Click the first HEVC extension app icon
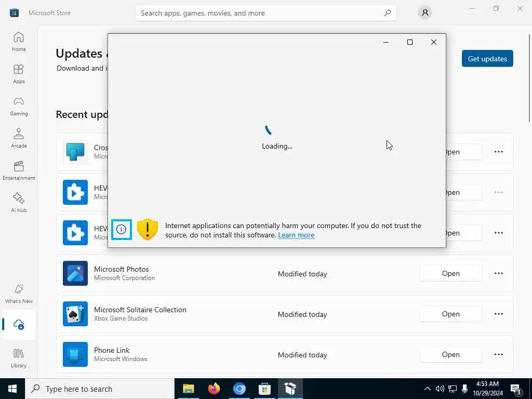The image size is (532, 399). (x=75, y=192)
